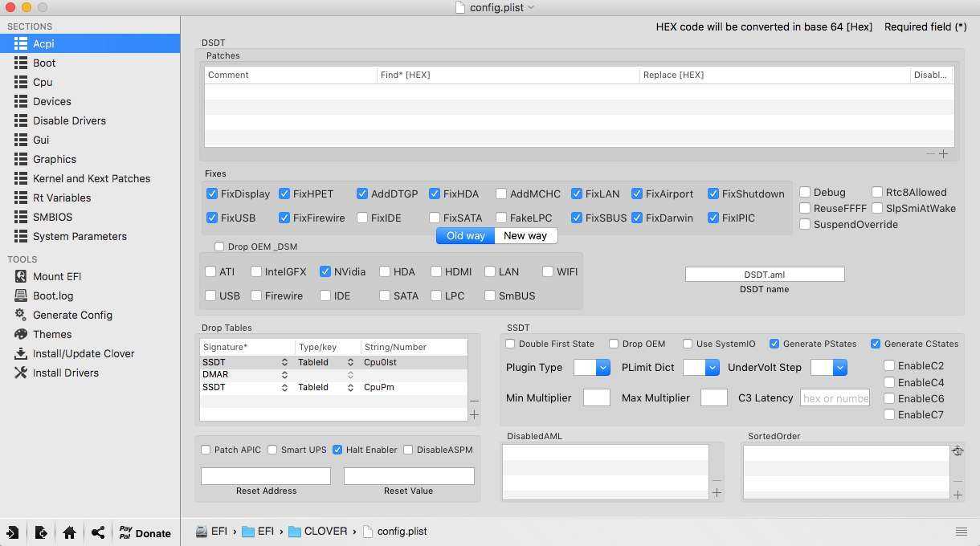The height and width of the screenshot is (546, 980).
Task: Uncheck the Generate PStates checkbox
Action: coord(774,344)
